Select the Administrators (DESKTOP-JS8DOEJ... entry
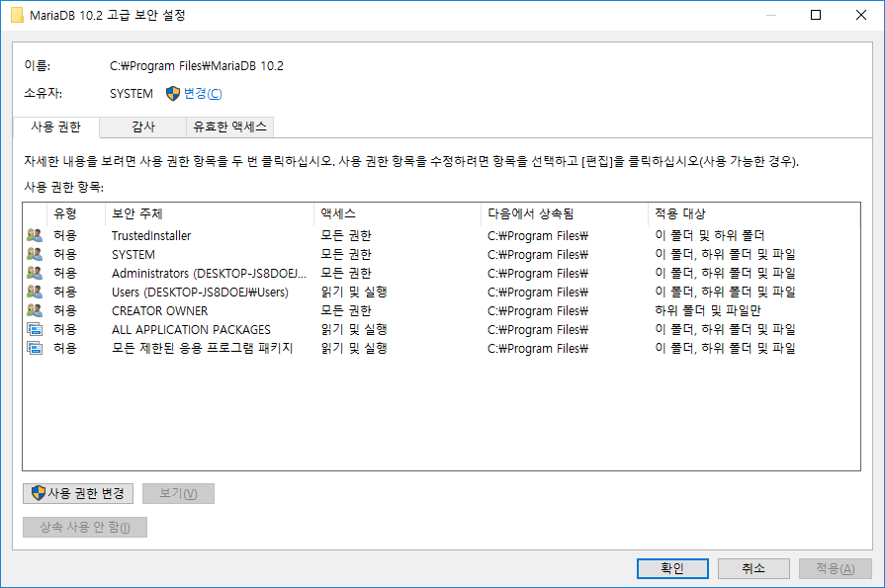885x588 pixels. (x=209, y=273)
